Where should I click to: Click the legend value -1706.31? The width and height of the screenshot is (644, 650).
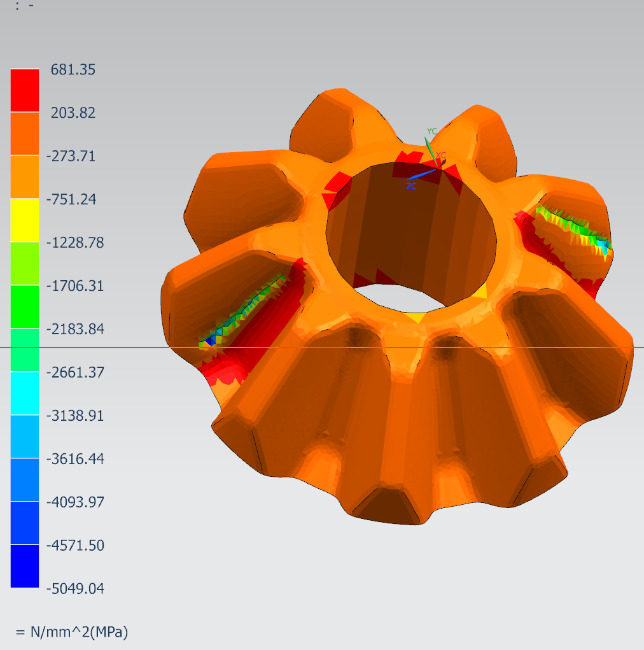(x=75, y=286)
